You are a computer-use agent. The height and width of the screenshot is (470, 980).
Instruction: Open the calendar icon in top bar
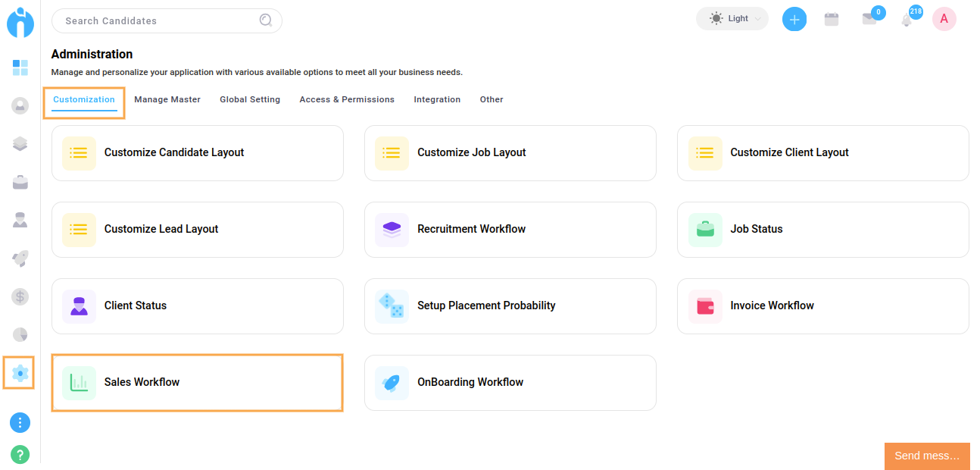pos(832,20)
